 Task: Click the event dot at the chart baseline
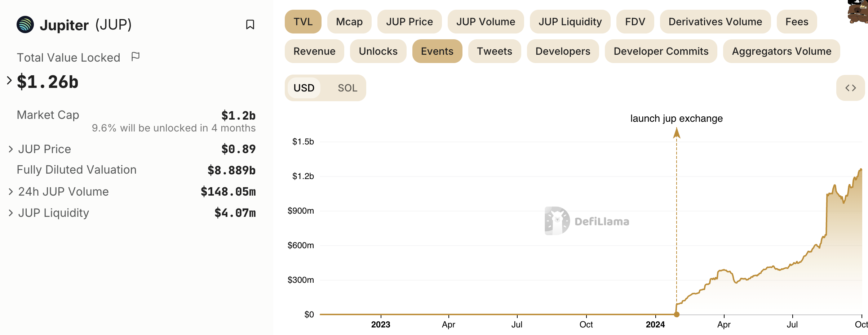tap(677, 314)
